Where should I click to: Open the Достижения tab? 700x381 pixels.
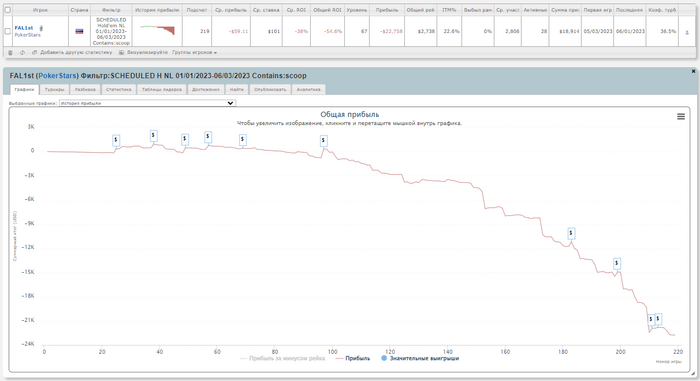point(205,89)
